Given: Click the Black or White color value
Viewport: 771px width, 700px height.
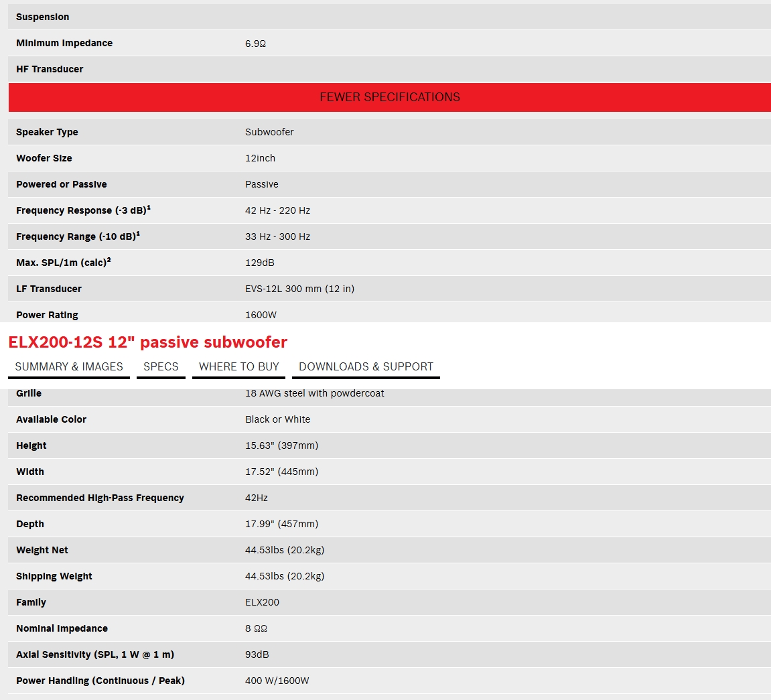Looking at the screenshot, I should click(278, 419).
